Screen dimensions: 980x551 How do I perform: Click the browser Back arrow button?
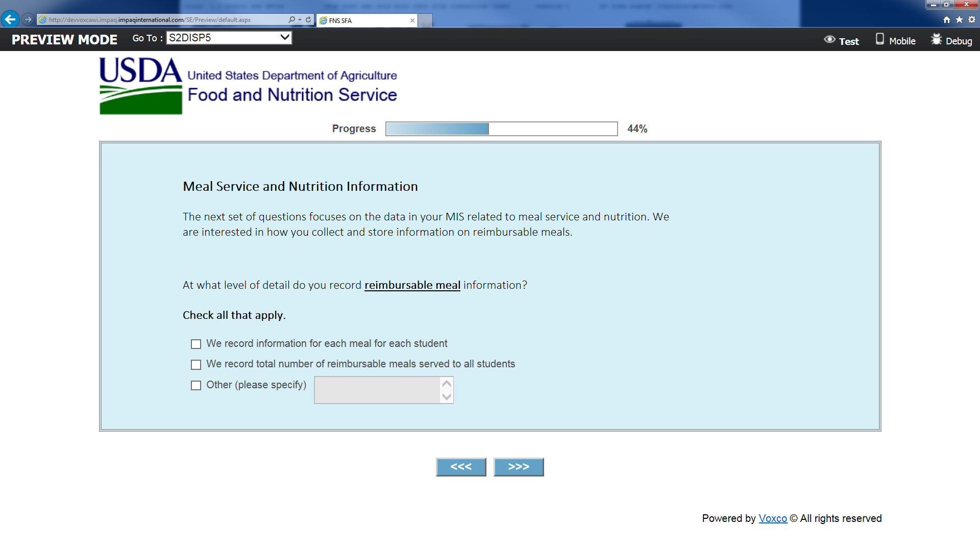[10, 19]
